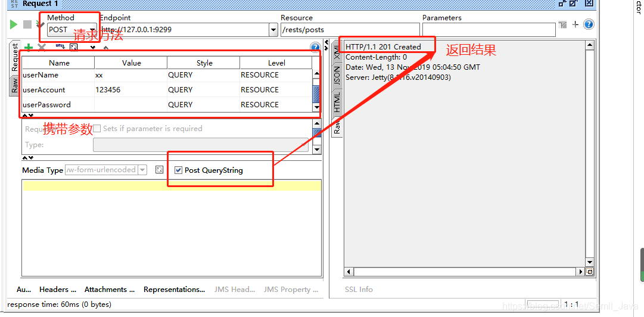This screenshot has width=644, height=317.
Task: Click the response time status text
Action: [x=59, y=304]
